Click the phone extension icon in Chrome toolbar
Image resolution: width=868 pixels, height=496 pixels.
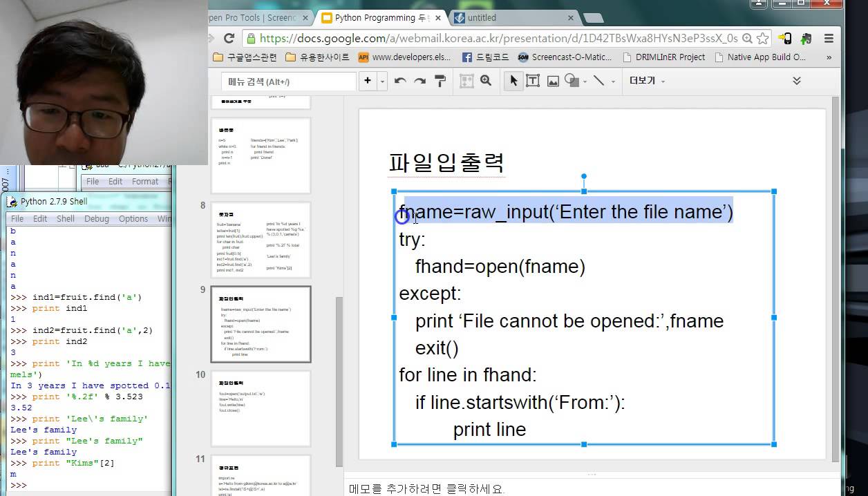coord(785,38)
